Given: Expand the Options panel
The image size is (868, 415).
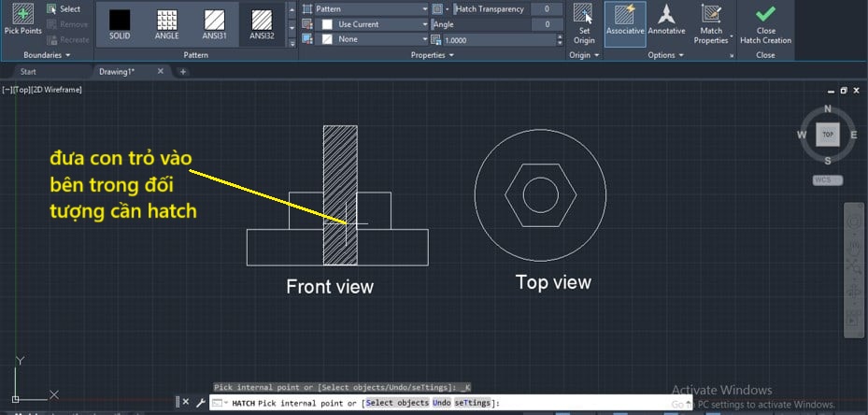Looking at the screenshot, I should click(666, 55).
